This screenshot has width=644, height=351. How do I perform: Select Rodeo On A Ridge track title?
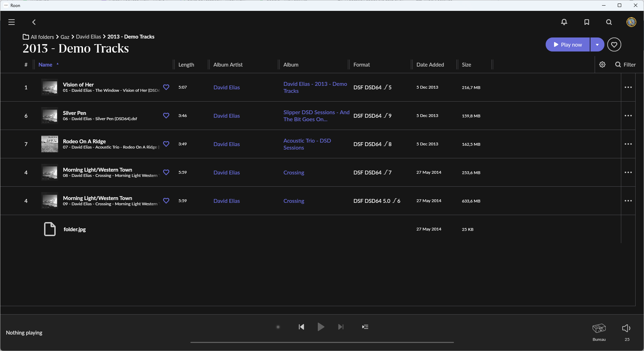point(84,141)
